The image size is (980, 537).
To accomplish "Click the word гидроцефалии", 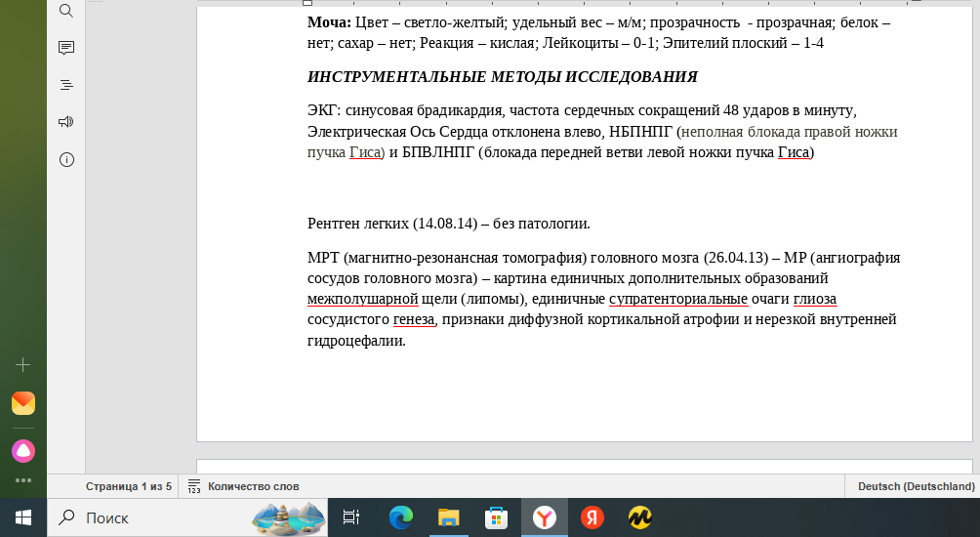I will 356,342.
